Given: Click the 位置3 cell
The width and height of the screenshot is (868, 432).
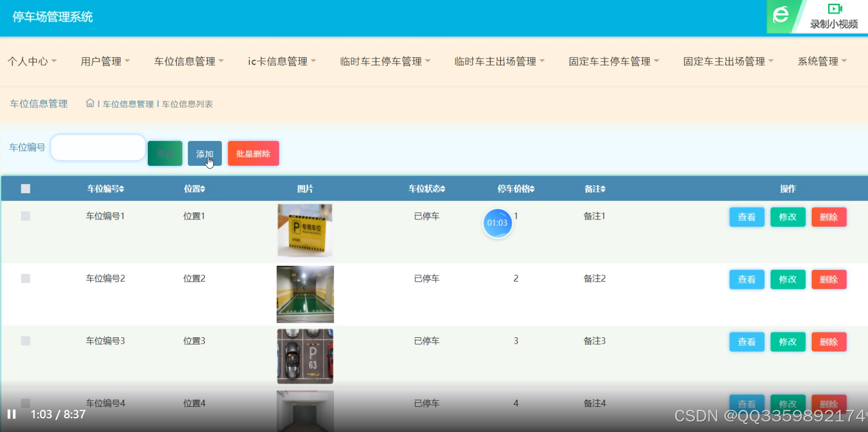Looking at the screenshot, I should tap(194, 341).
